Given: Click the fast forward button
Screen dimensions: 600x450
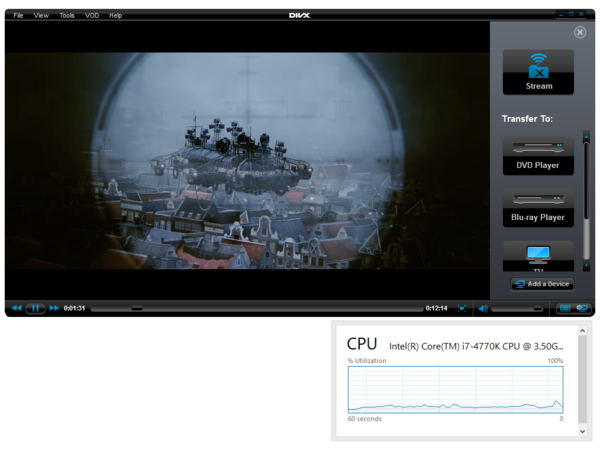Looking at the screenshot, I should (54, 308).
